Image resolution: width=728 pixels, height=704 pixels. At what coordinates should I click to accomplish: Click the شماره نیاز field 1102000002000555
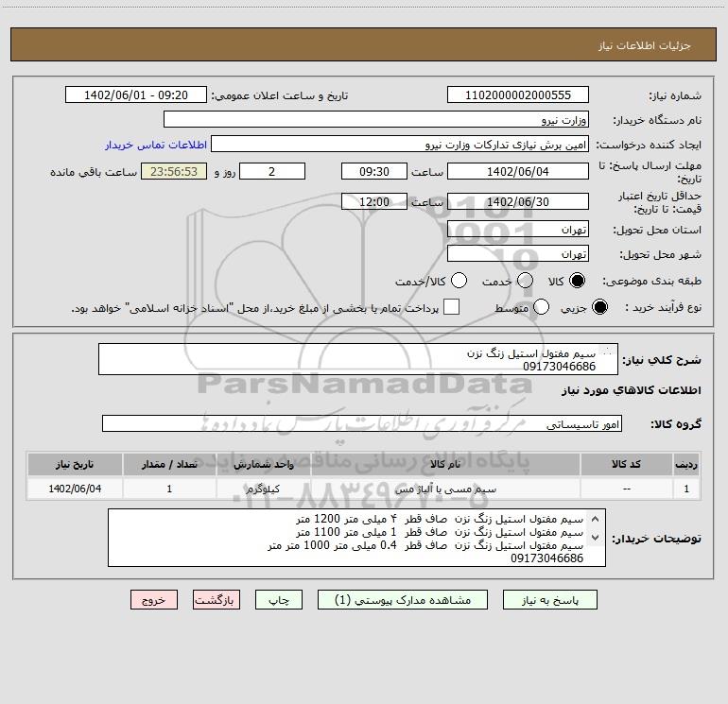(x=518, y=94)
